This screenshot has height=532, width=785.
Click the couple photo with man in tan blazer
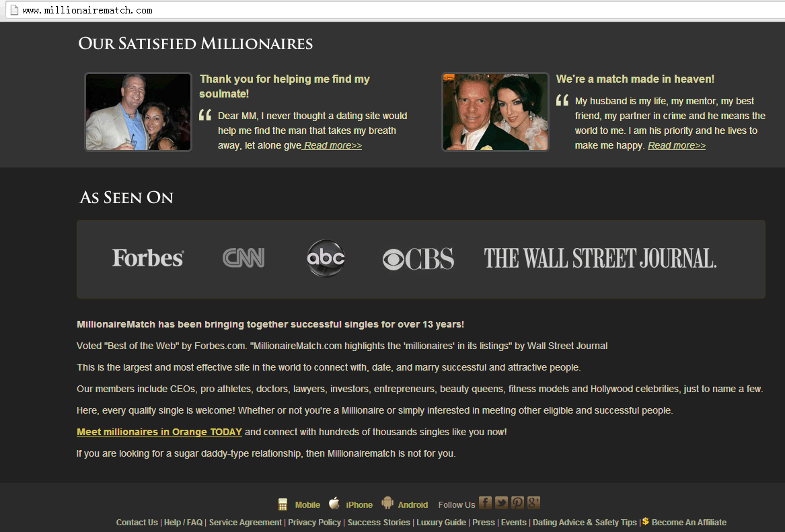pyautogui.click(x=138, y=112)
